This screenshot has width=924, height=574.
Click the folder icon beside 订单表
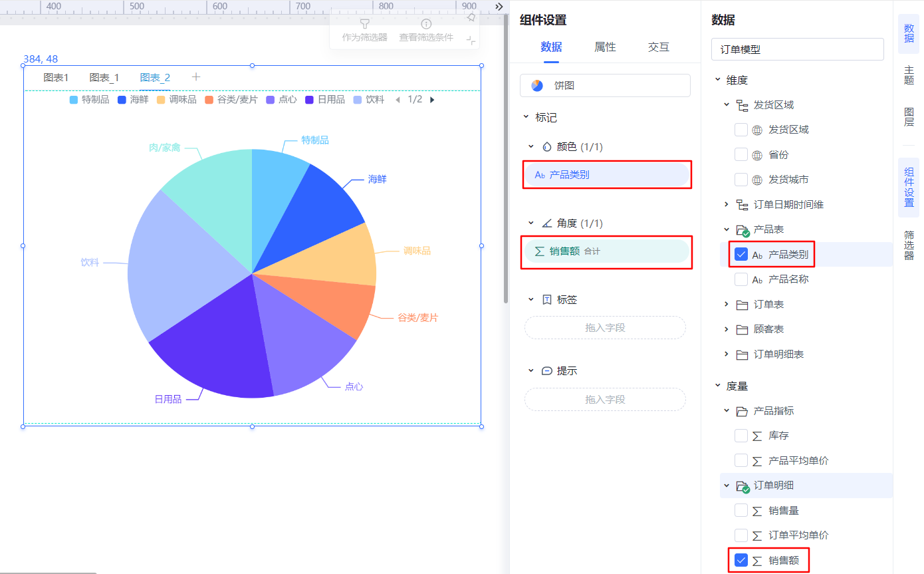743,305
